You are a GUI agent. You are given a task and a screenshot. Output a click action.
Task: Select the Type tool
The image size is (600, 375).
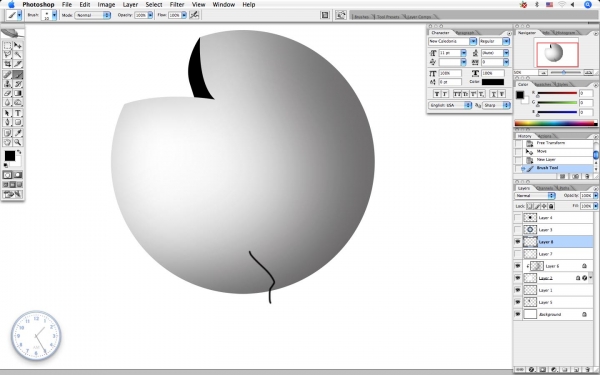[x=18, y=113]
